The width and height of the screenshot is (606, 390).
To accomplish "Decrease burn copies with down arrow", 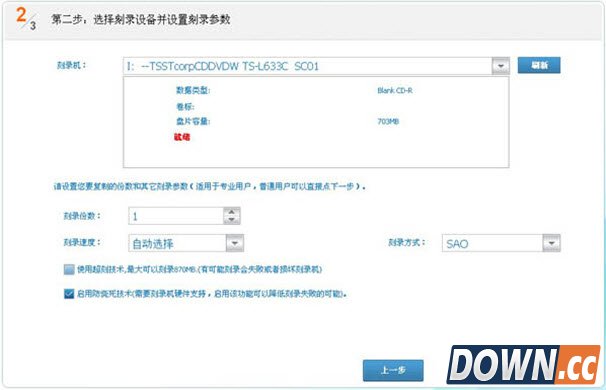I will [x=232, y=220].
